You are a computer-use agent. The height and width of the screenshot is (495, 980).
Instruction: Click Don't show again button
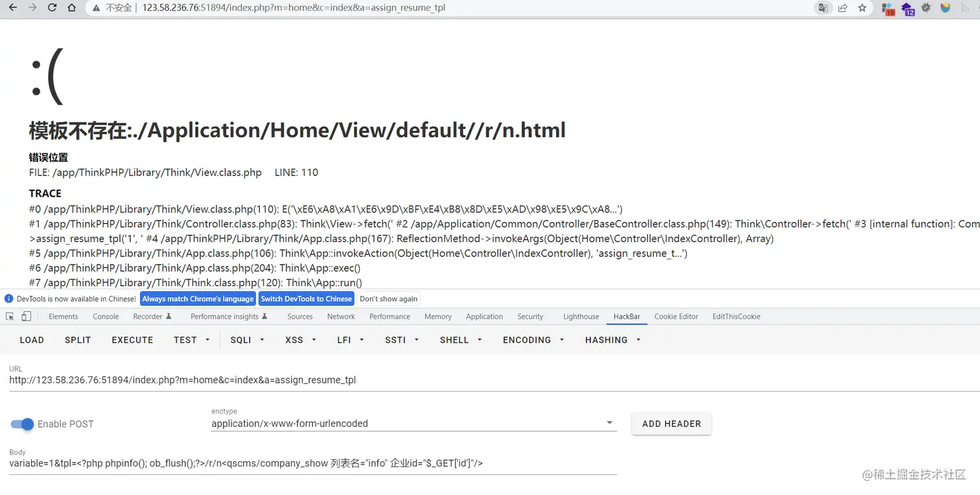point(389,298)
